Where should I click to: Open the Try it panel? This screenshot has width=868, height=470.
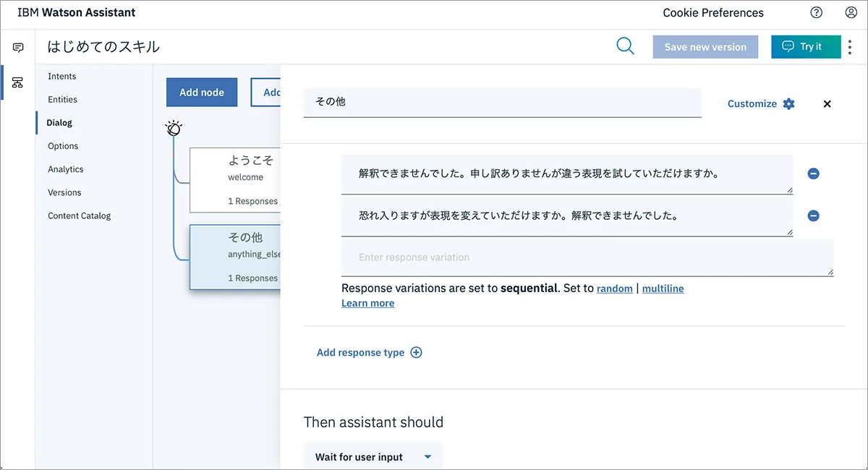[x=806, y=46]
